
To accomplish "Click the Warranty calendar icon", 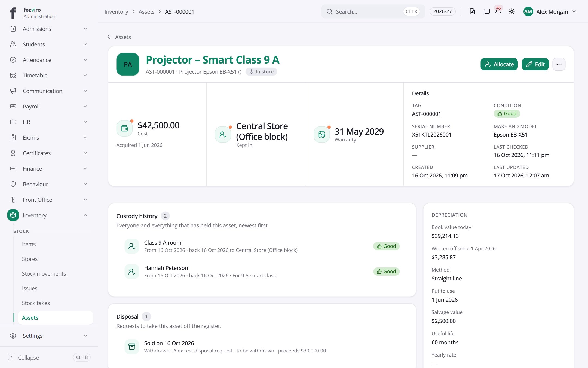I will (x=322, y=134).
